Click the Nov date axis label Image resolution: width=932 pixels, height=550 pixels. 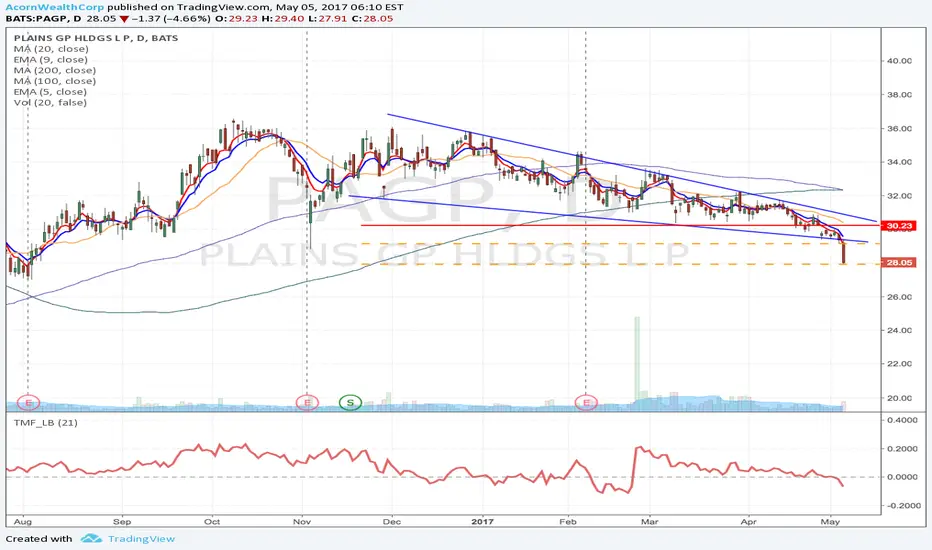[x=302, y=521]
